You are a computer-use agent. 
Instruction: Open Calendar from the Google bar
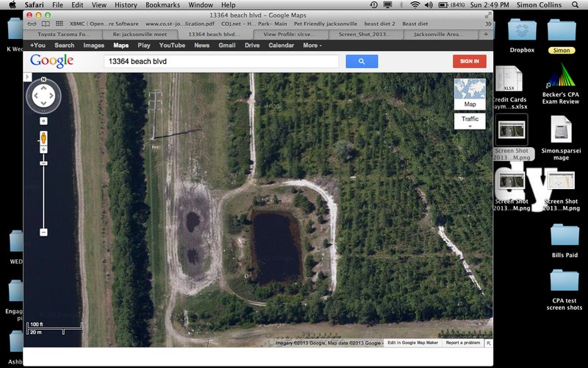282,45
